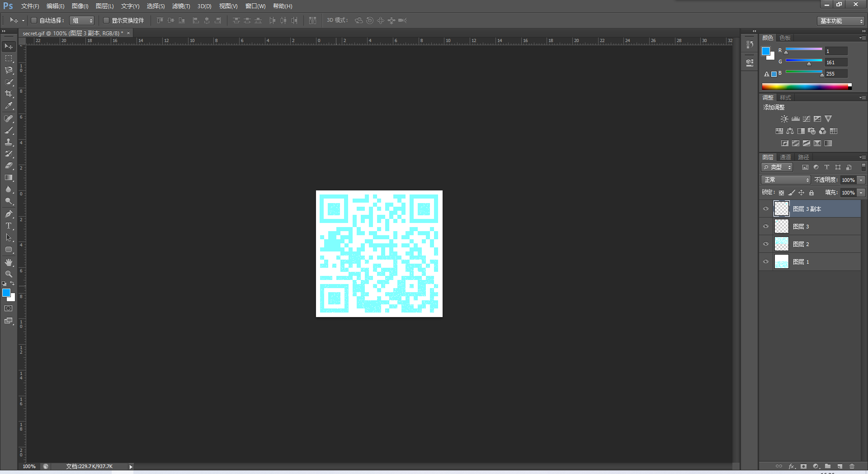The width and height of the screenshot is (868, 474).
Task: Open the 滤镜(T) menu
Action: click(181, 6)
